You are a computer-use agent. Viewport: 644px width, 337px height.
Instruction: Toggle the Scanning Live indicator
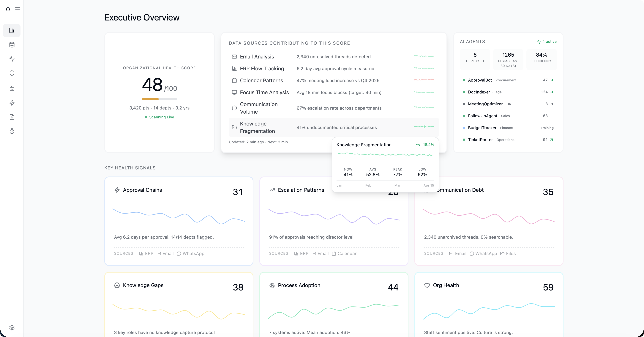pos(159,117)
